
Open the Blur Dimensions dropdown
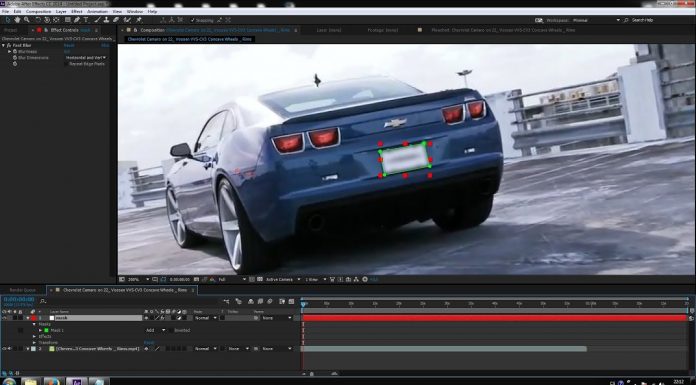click(x=86, y=58)
